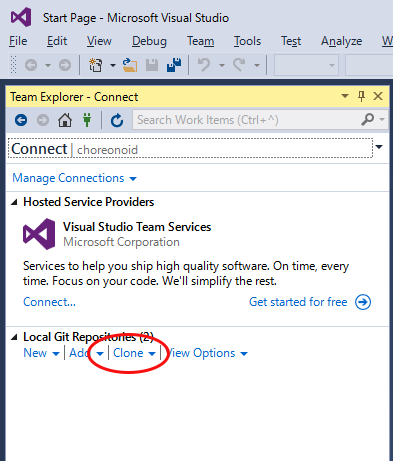Click the Save All toolbar icon
The height and width of the screenshot is (461, 393).
[174, 65]
